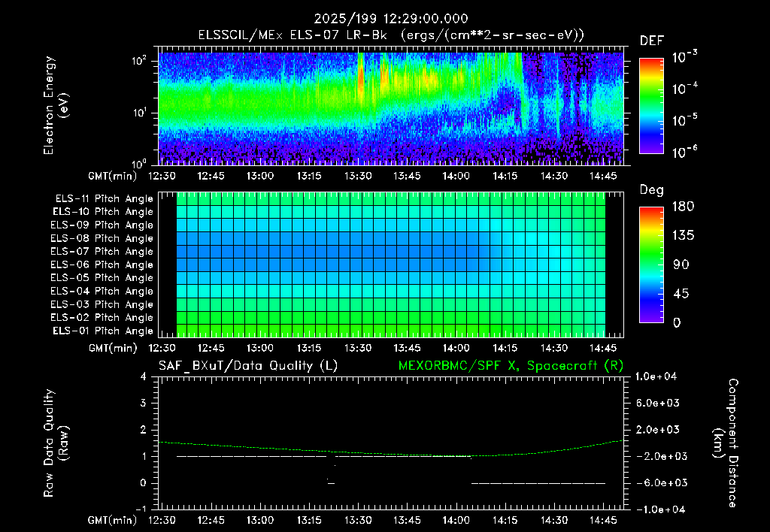Image resolution: width=770 pixels, height=532 pixels.
Task: Click the DEF legend label
Action: coord(652,41)
